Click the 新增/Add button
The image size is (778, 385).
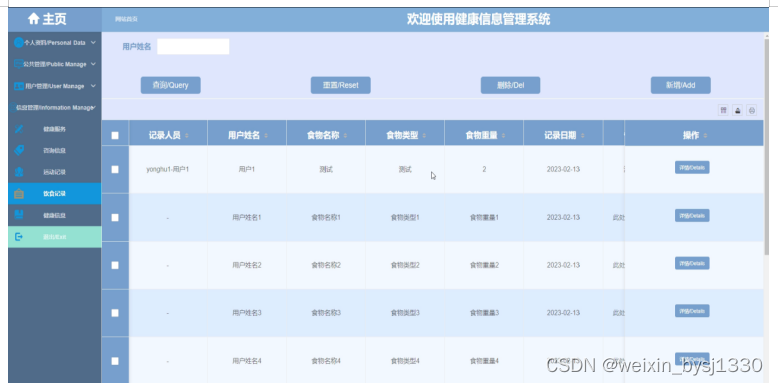point(681,85)
